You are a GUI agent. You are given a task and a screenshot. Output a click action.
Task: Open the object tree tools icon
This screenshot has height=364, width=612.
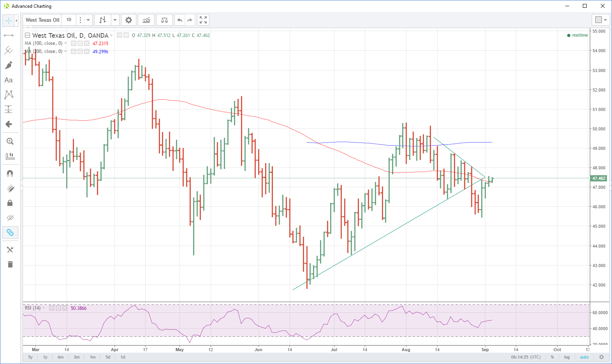coord(10,250)
